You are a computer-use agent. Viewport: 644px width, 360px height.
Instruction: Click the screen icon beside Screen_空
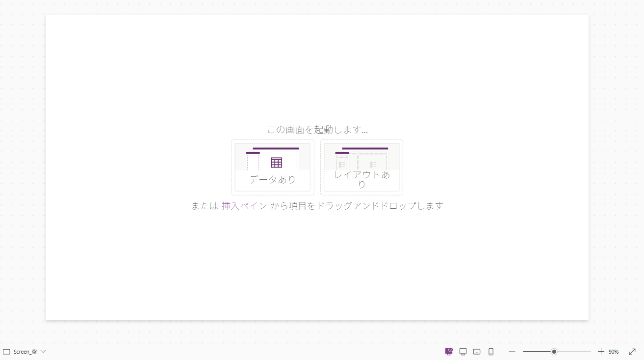click(x=5, y=352)
